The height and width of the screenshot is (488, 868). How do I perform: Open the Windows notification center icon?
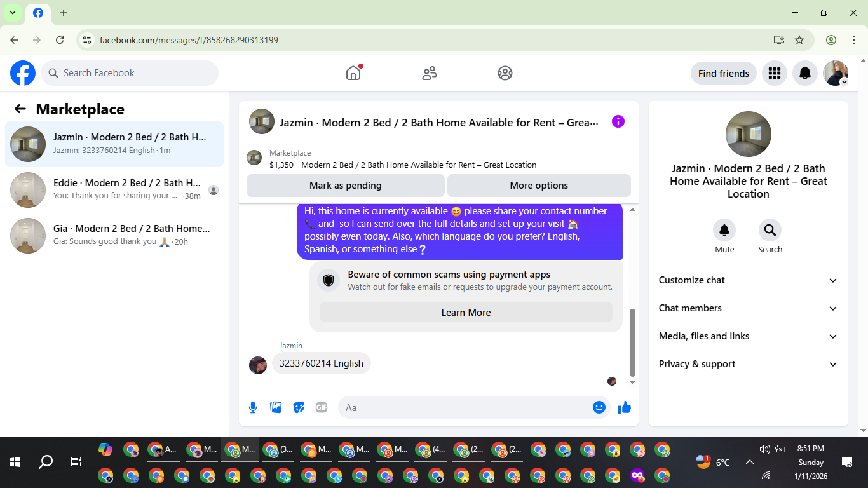click(x=846, y=462)
